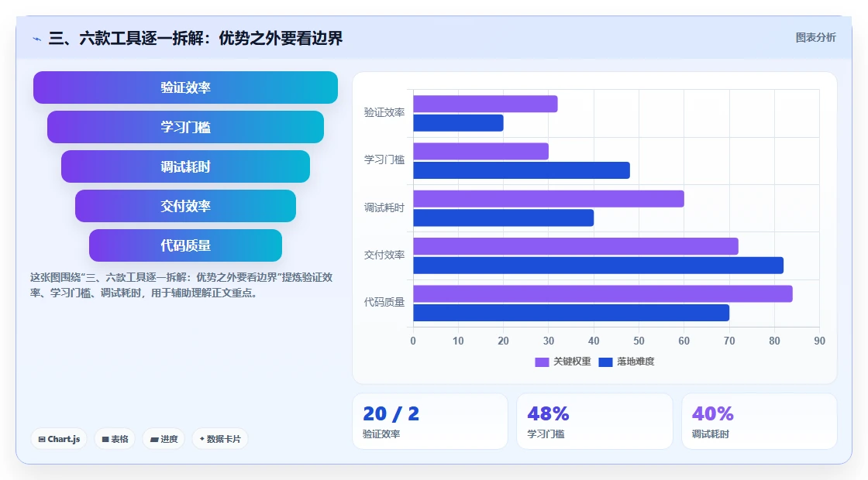Click the blue bar for 学习门槛
868x480 pixels.
pos(522,170)
